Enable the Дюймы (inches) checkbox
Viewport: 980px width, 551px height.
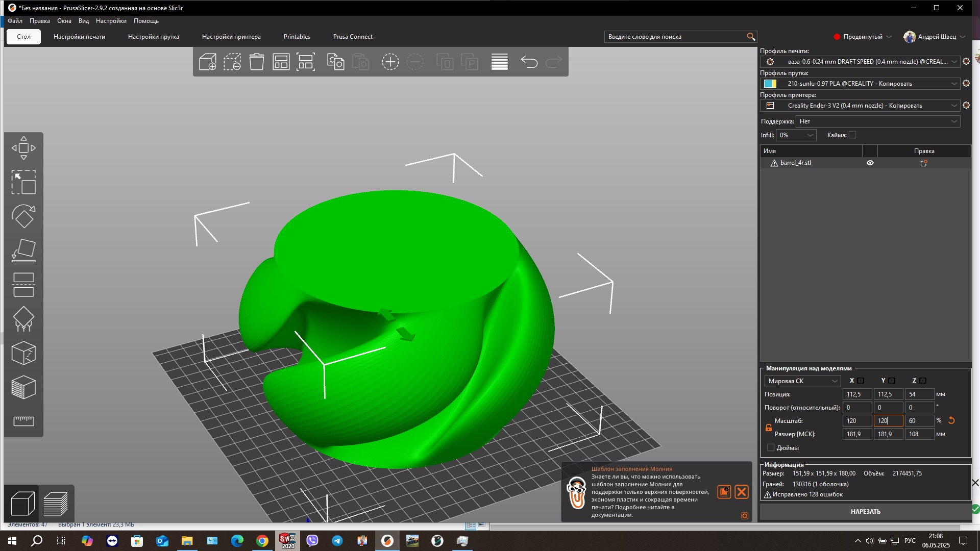pyautogui.click(x=771, y=448)
